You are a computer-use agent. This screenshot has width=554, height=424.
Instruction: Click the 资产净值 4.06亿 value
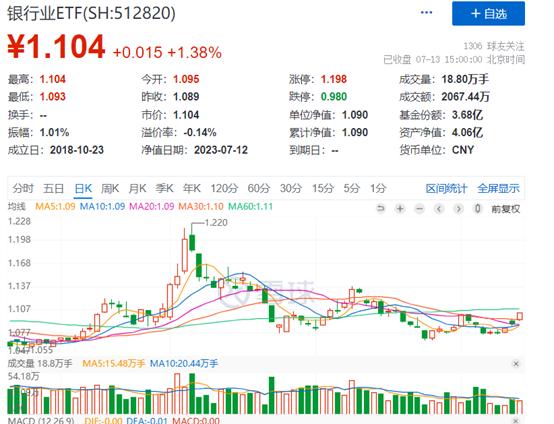[467, 133]
